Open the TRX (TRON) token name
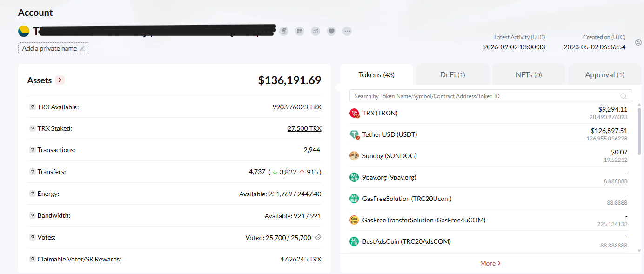Viewport: 644px width, 274px height. pyautogui.click(x=380, y=113)
